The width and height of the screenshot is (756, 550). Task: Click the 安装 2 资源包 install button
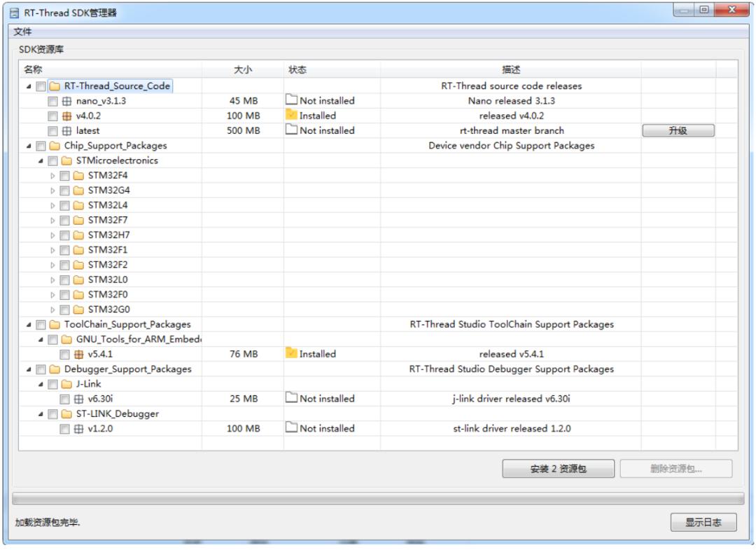point(559,469)
